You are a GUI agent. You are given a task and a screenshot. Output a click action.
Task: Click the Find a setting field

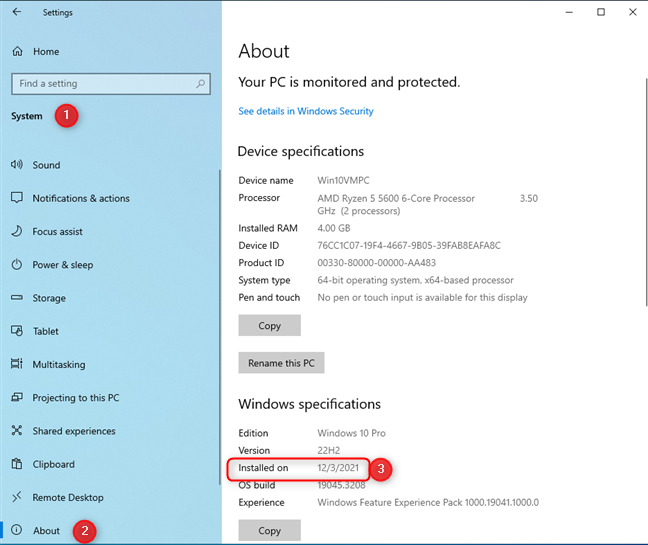(x=111, y=84)
